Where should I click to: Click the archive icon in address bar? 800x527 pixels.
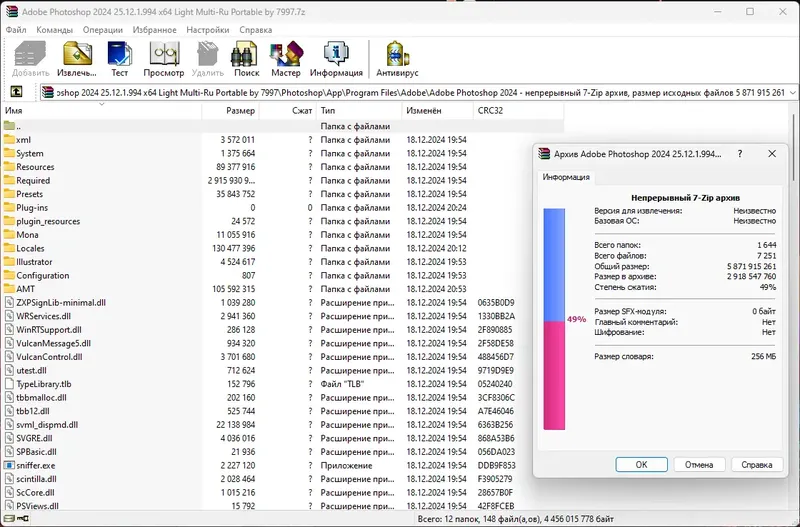(x=48, y=92)
